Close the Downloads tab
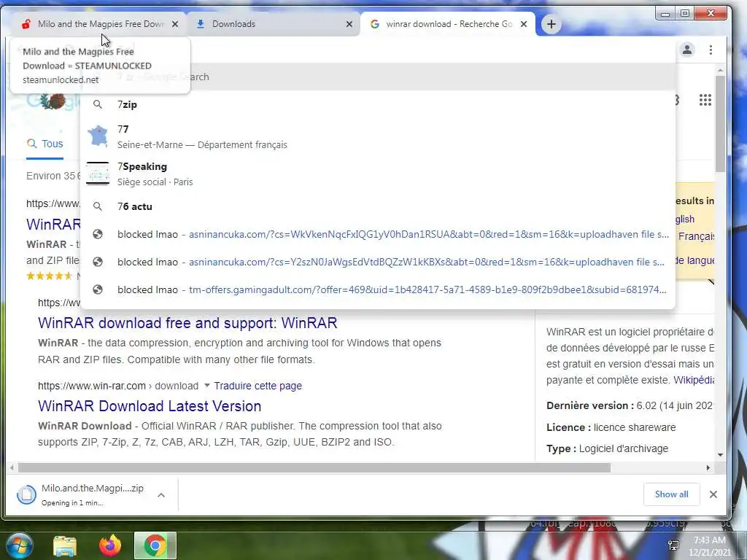Viewport: 747px width, 560px height. 349,24
